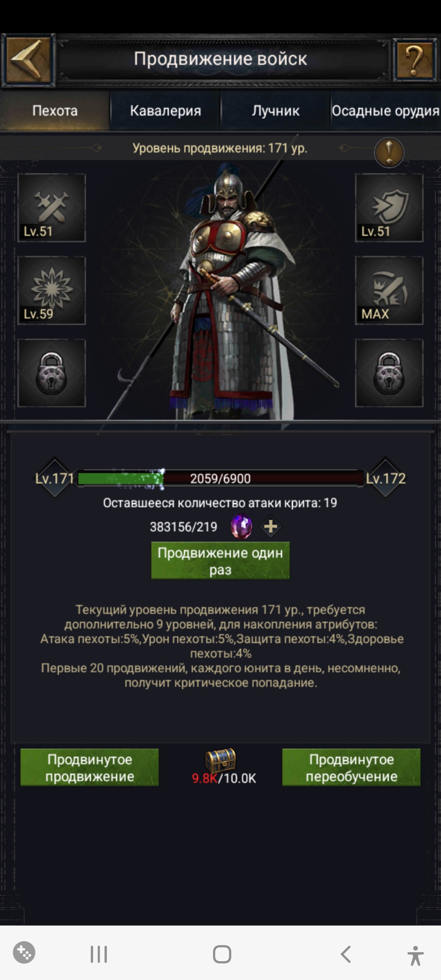
Task: Tap the Android home navigation button
Action: [222, 954]
